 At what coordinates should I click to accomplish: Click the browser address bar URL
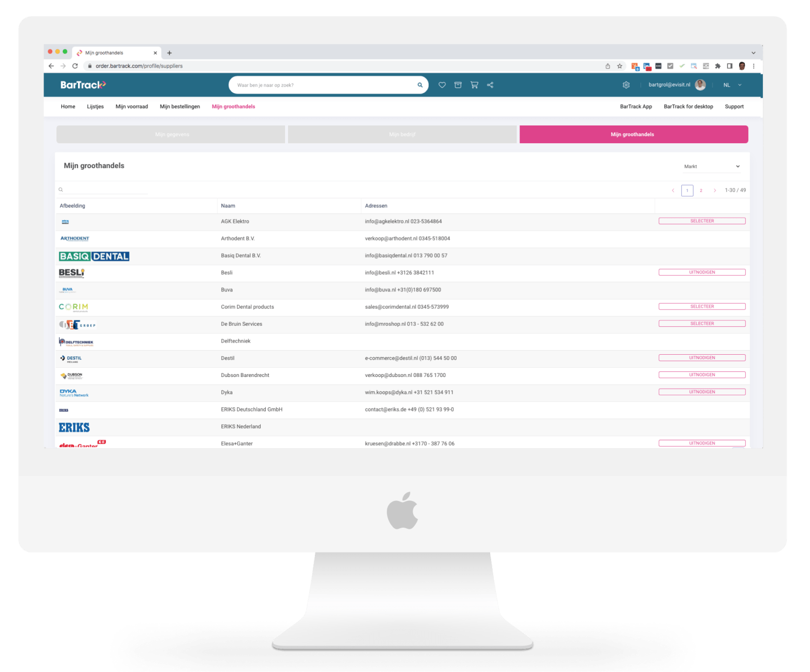(x=139, y=66)
